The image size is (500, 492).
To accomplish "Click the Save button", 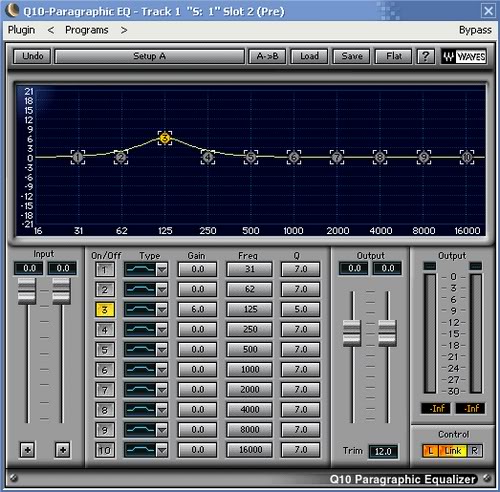I will (352, 56).
